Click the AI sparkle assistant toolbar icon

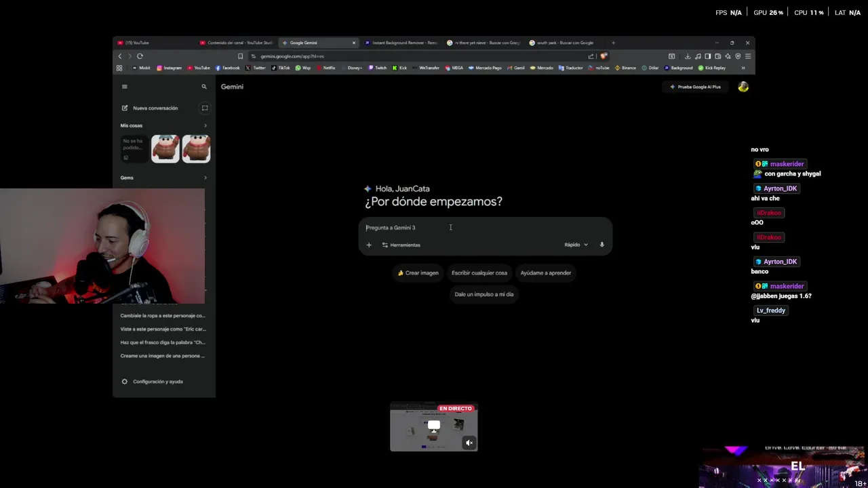(x=728, y=56)
